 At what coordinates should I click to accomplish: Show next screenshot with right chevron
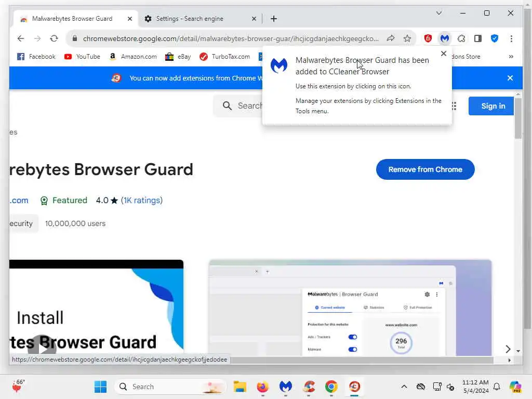508,349
